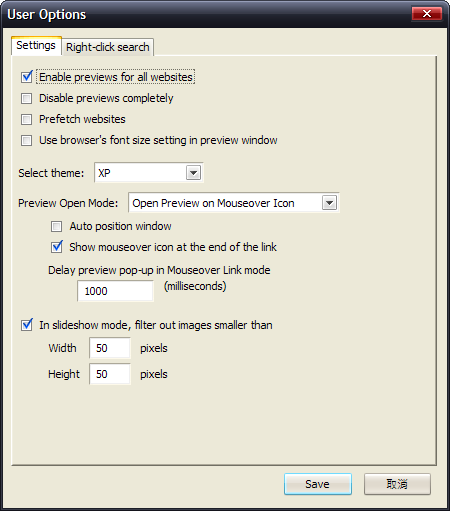Screen dimensions: 450x511
Task: Click the delay milliseconds input field
Action: point(115,291)
